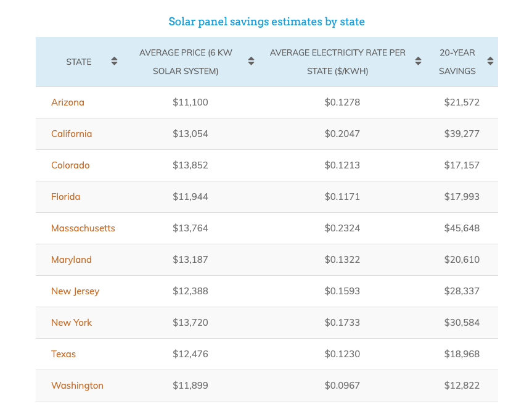Select New York price $13,720
The image size is (532, 414).
point(190,323)
